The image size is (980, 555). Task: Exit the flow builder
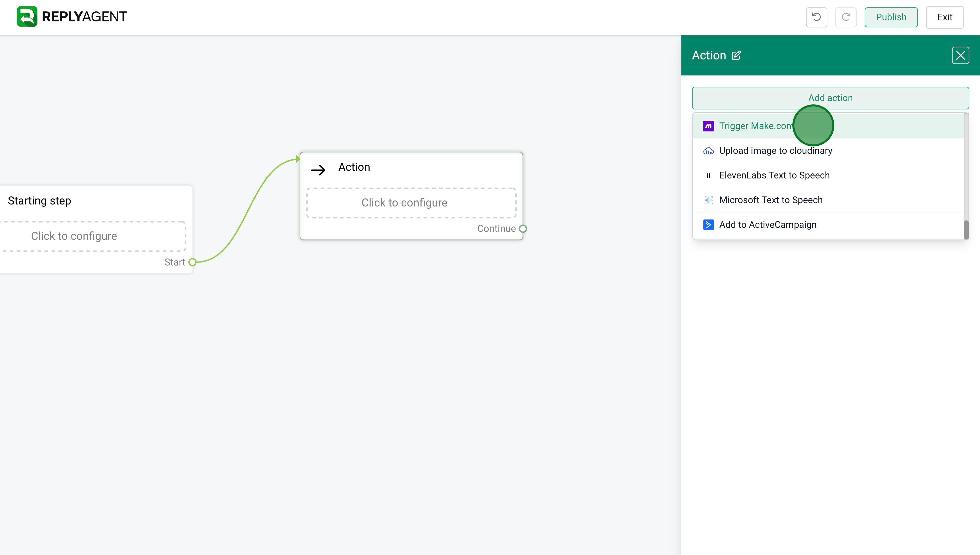[x=945, y=17]
